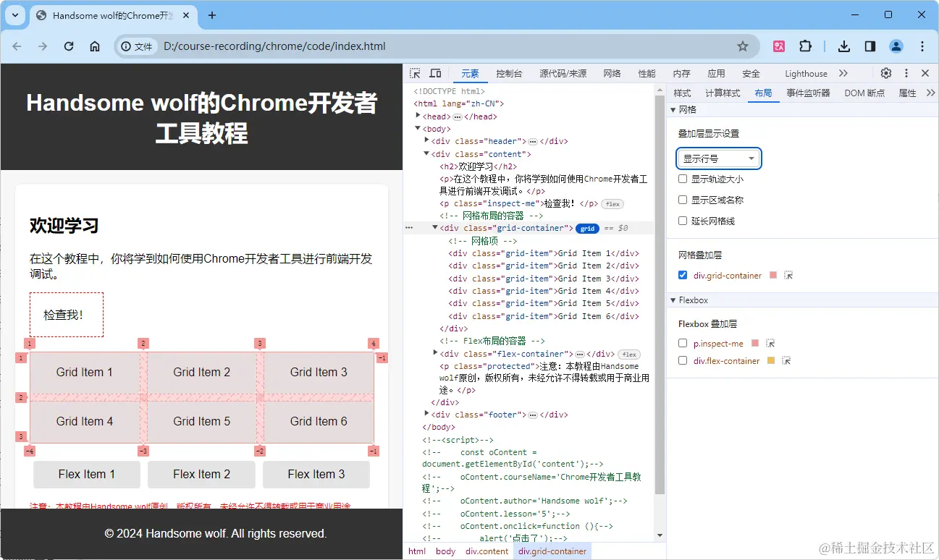Open the three-dot actions beside grid-container node
Image resolution: width=939 pixels, height=560 pixels.
pos(409,228)
